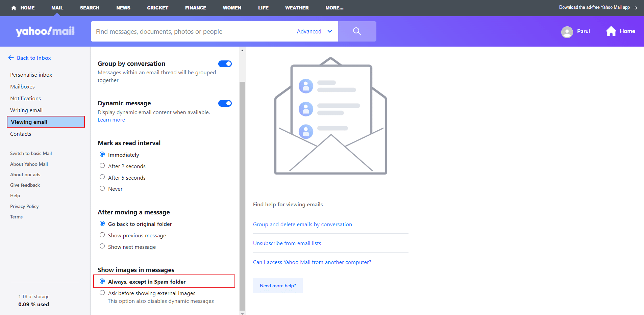Viewport: 644px width, 315px height.
Task: Select Immediately for mark as read interval
Action: tap(102, 154)
